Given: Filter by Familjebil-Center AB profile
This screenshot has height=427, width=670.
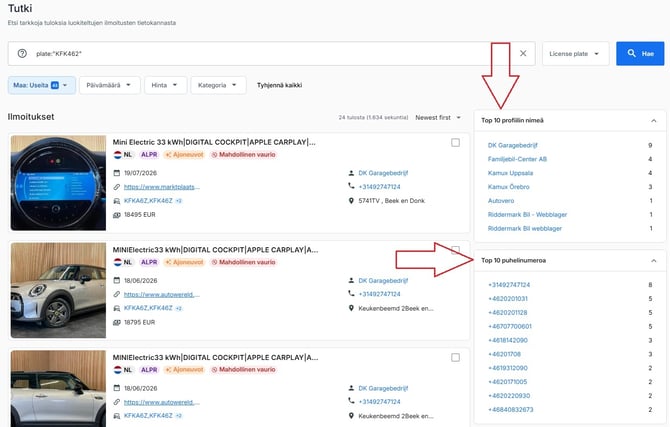Looking at the screenshot, I should (517, 159).
